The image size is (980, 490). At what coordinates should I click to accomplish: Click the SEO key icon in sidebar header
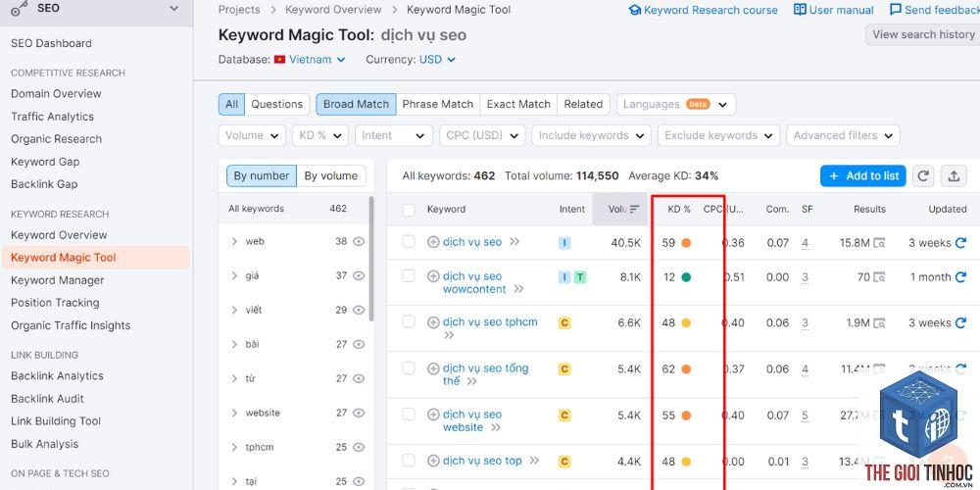tap(19, 9)
